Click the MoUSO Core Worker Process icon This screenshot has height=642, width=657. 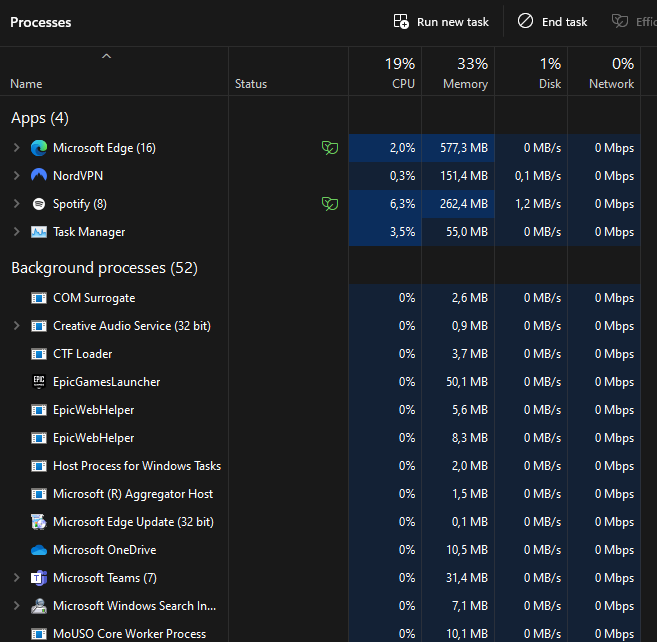[x=39, y=634]
